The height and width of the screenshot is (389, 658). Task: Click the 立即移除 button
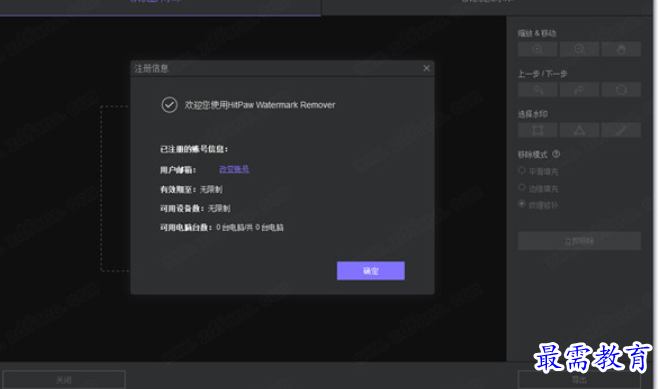[x=579, y=241]
